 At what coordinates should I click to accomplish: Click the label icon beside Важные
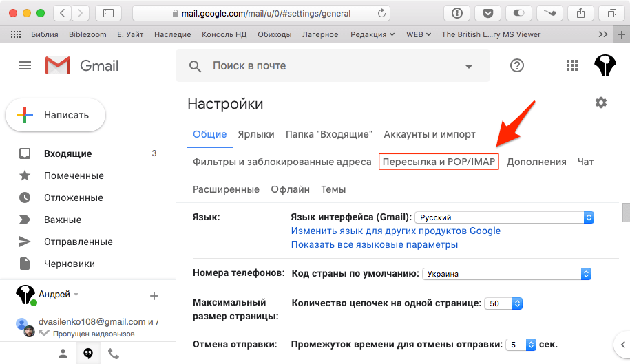tap(25, 220)
